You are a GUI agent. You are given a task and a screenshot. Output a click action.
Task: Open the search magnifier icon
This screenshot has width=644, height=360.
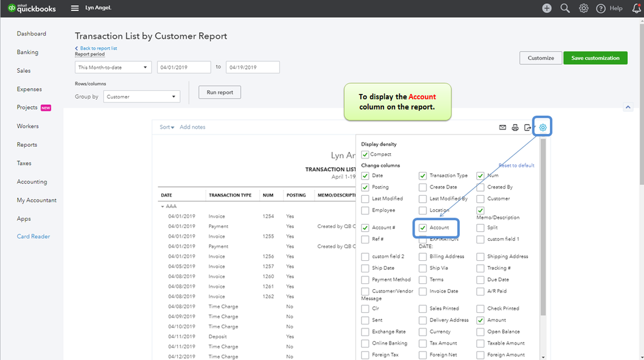(x=565, y=8)
